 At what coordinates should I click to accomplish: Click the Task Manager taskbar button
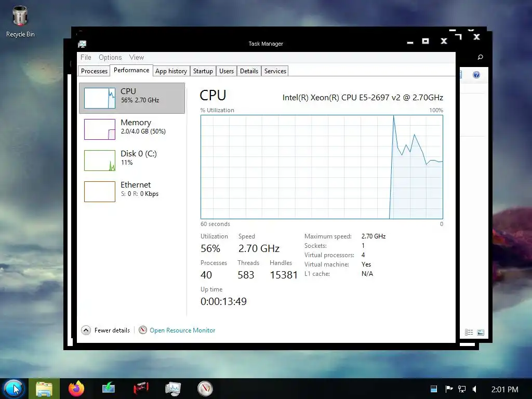click(173, 389)
